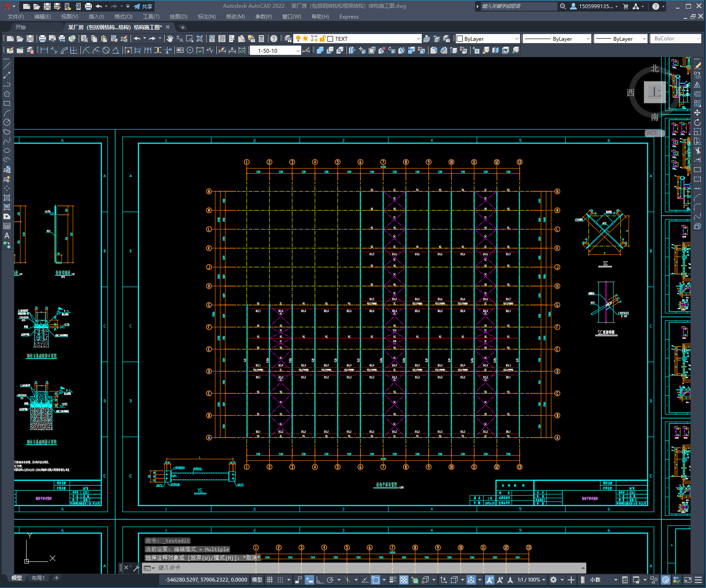Open the ByColor plot style dropdown
Viewport: 706px width, 588px height.
coord(676,39)
